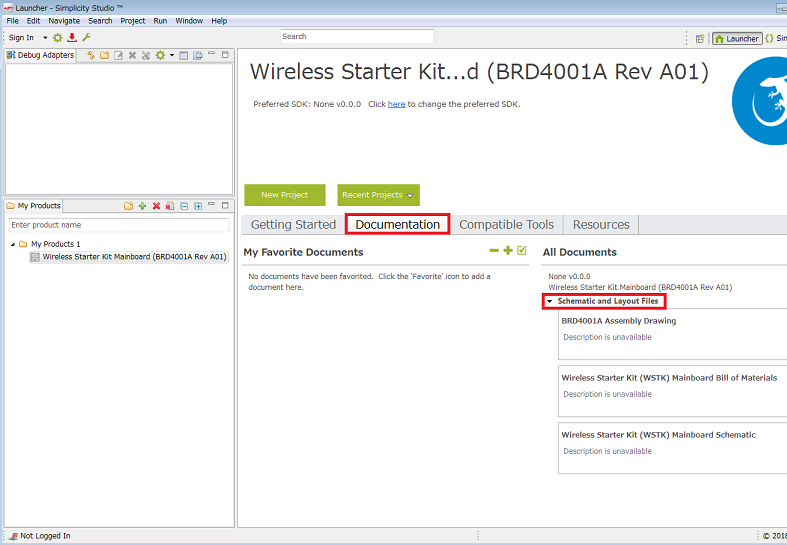Open the green gear Settings icon in main toolbar

pyautogui.click(x=58, y=38)
